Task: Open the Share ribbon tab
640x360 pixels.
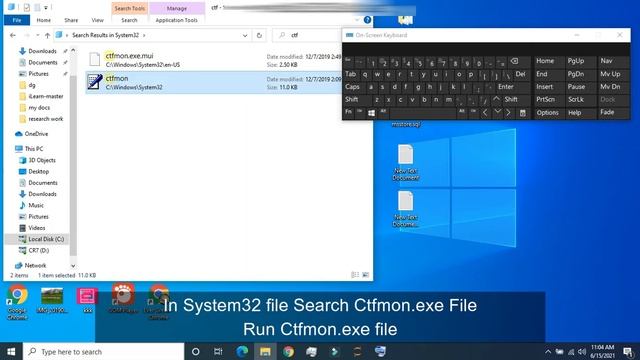Action: (x=71, y=20)
